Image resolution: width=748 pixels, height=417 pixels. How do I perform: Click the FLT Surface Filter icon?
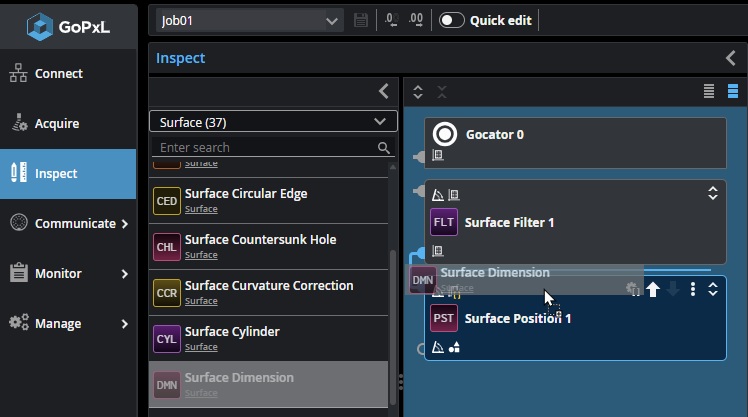coord(444,222)
